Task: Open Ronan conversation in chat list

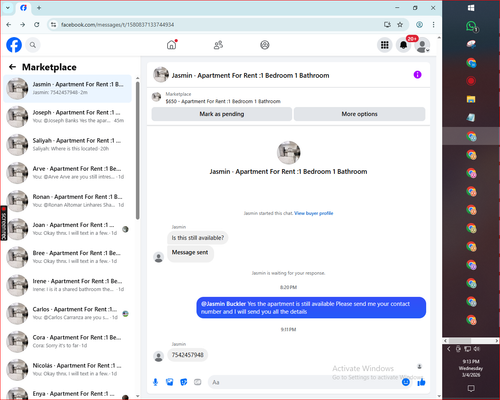Action: coord(68,201)
